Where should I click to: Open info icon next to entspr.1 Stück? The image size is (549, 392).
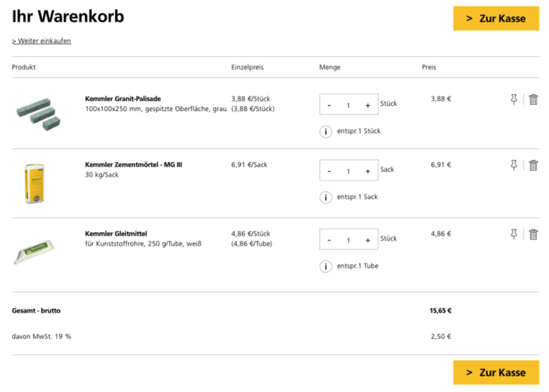(x=326, y=131)
